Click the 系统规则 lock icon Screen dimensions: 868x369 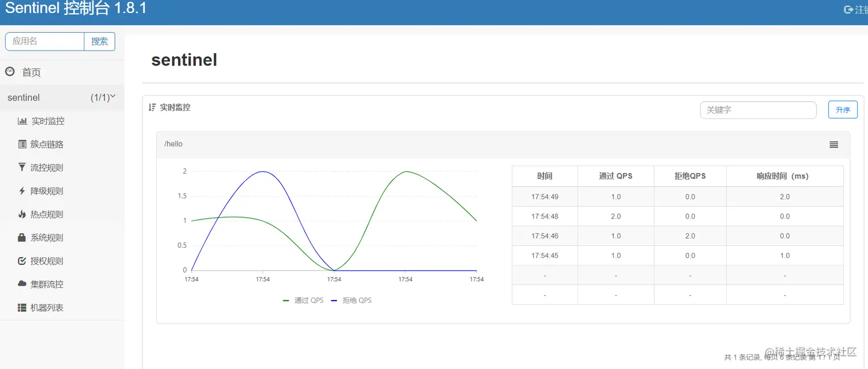pyautogui.click(x=22, y=237)
